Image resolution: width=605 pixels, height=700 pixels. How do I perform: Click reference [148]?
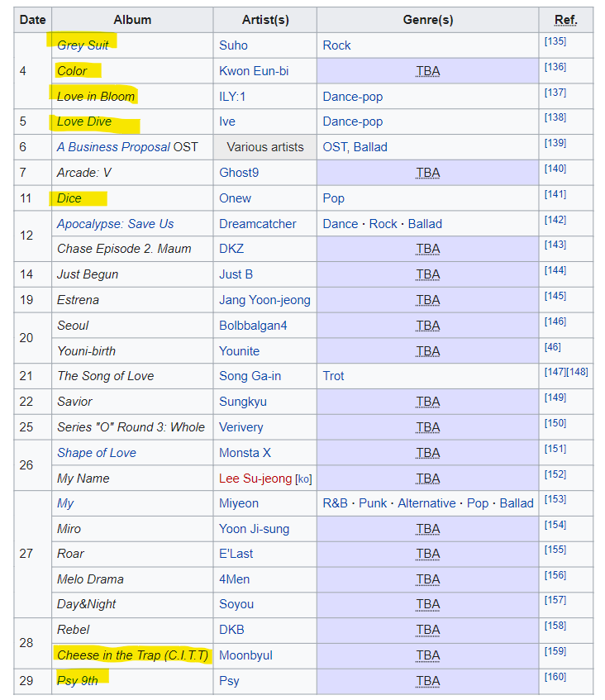(x=578, y=372)
